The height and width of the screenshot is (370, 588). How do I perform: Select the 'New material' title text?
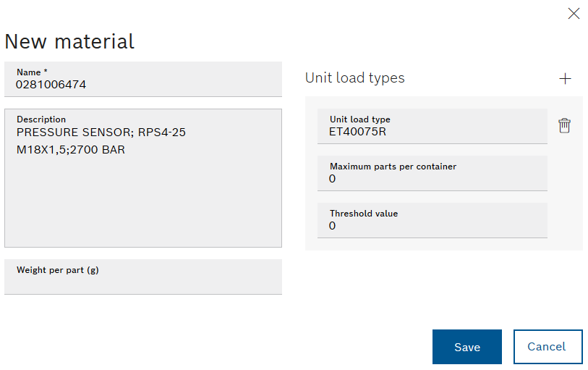pyautogui.click(x=69, y=41)
